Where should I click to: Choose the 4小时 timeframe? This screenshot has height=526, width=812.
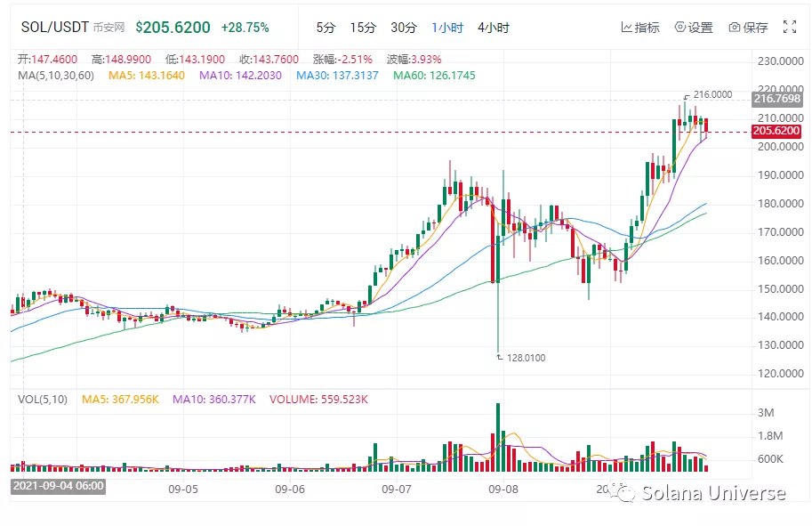[x=494, y=28]
